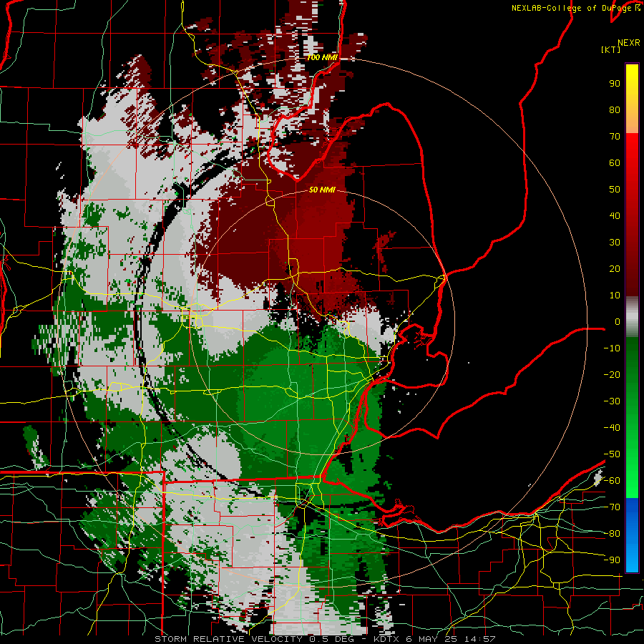Click the Storm Relative Velocity caption at bottom
The image size is (644, 644).
[x=325, y=639]
